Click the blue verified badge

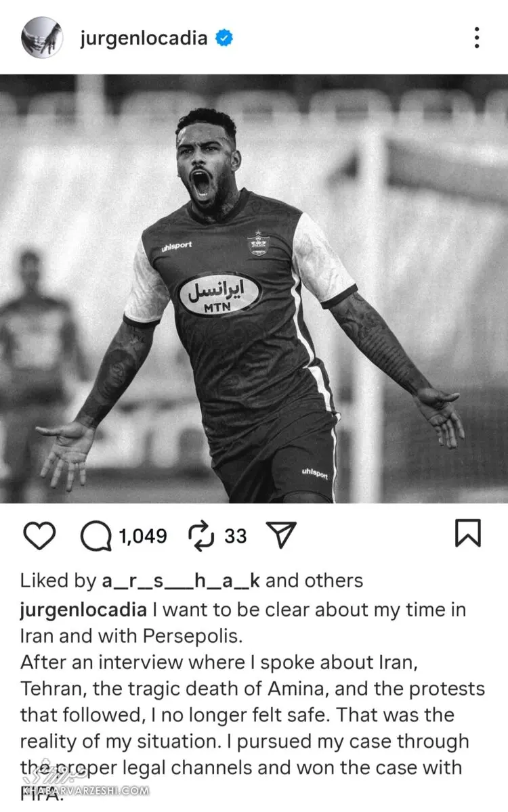tap(224, 39)
